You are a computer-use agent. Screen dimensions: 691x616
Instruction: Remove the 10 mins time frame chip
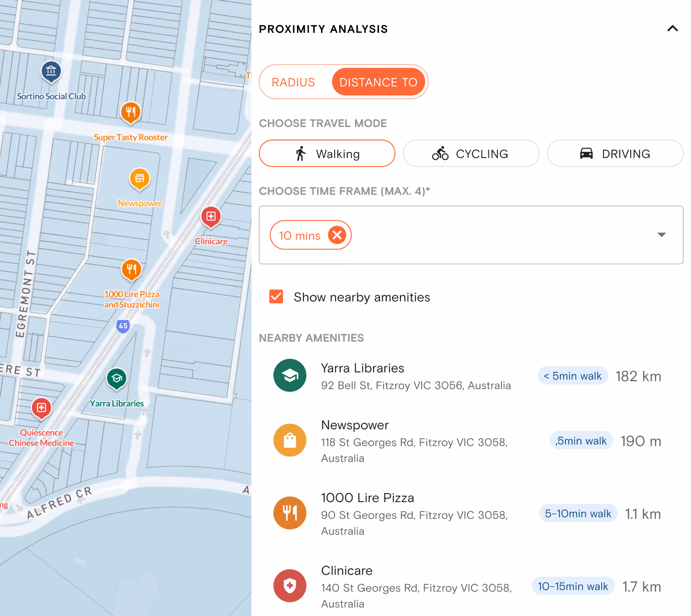tap(337, 235)
